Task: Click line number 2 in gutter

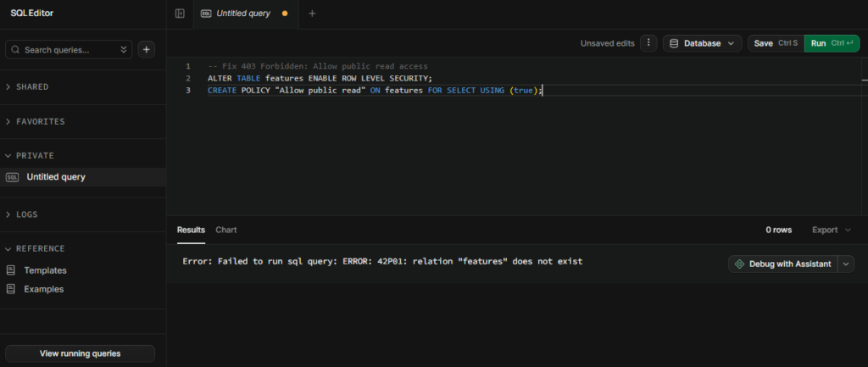Action: coord(188,78)
